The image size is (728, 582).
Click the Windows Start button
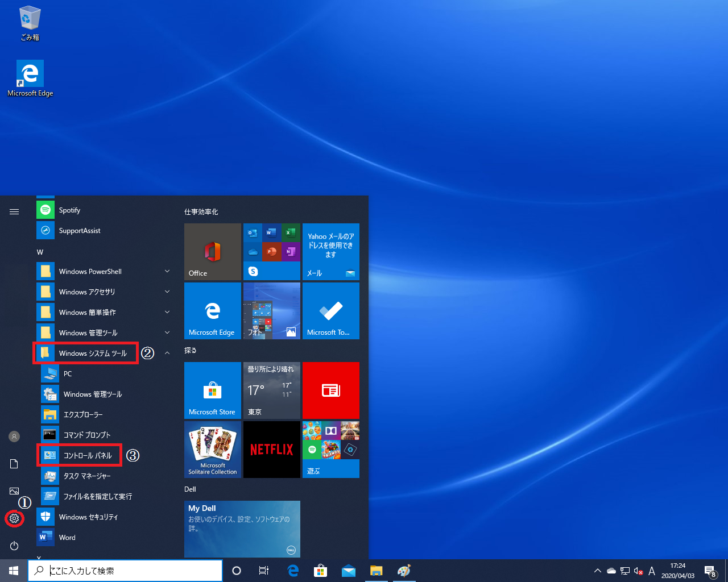[14, 571]
